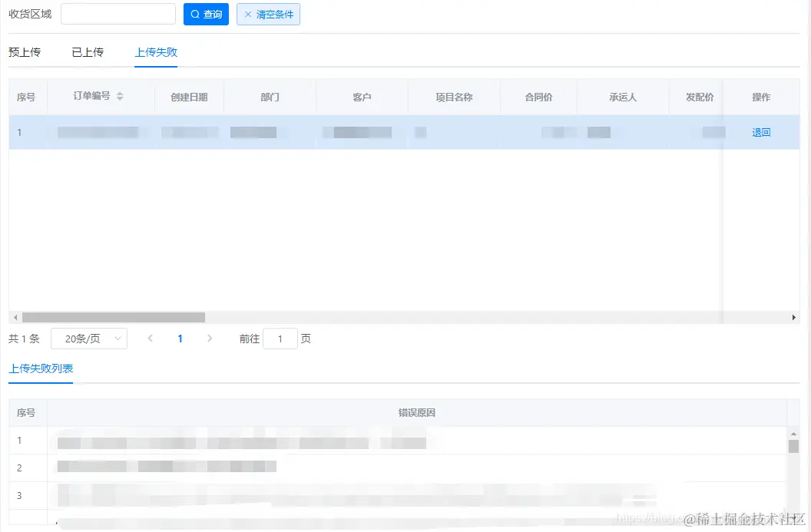Click the 退回 link in row 1
This screenshot has width=811, height=532.
761,132
